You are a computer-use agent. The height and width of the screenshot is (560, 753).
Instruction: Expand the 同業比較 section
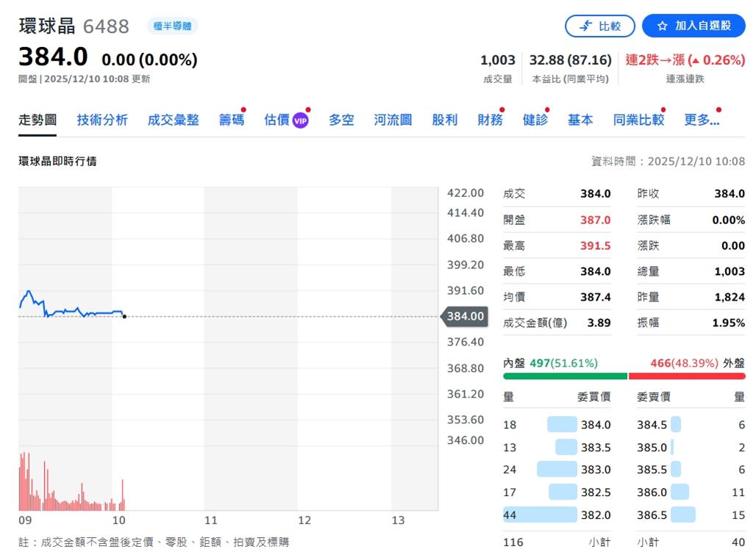tap(638, 119)
